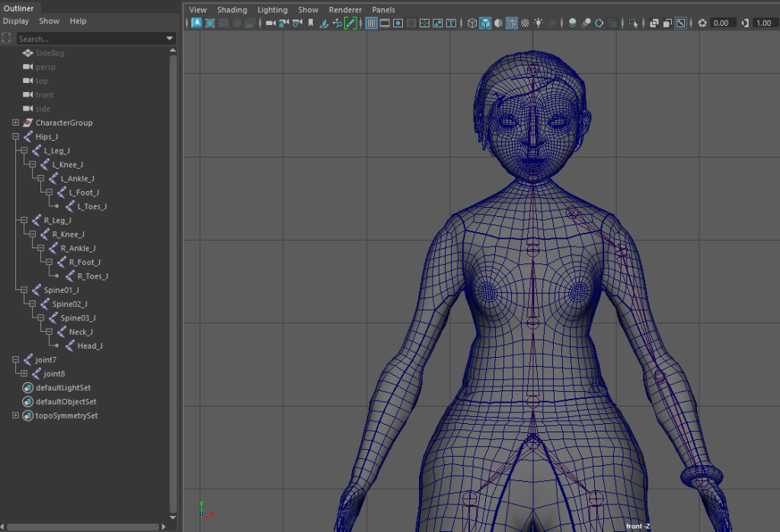Select the Head_J joint in the Outliner
The height and width of the screenshot is (532, 780).
click(89, 346)
